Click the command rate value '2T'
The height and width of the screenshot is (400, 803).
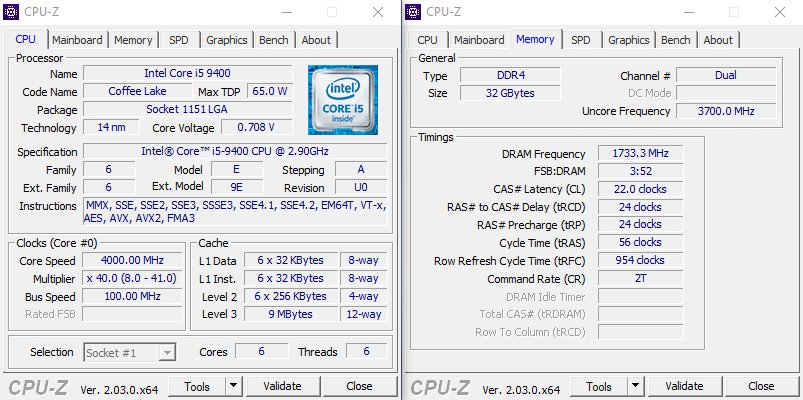pyautogui.click(x=640, y=279)
